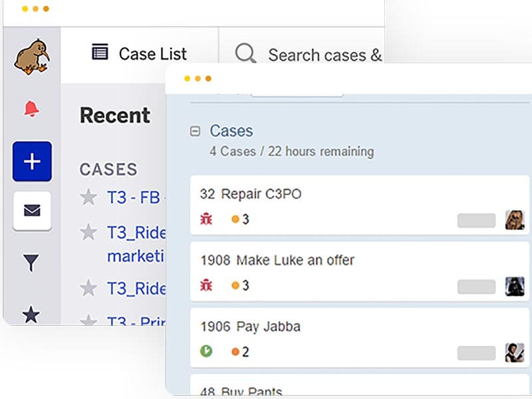Open notifications with the red bell icon

(x=31, y=108)
